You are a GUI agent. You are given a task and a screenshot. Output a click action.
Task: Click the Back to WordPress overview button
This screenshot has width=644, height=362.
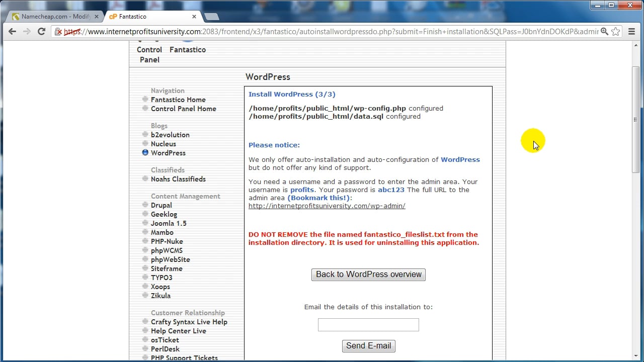point(368,275)
